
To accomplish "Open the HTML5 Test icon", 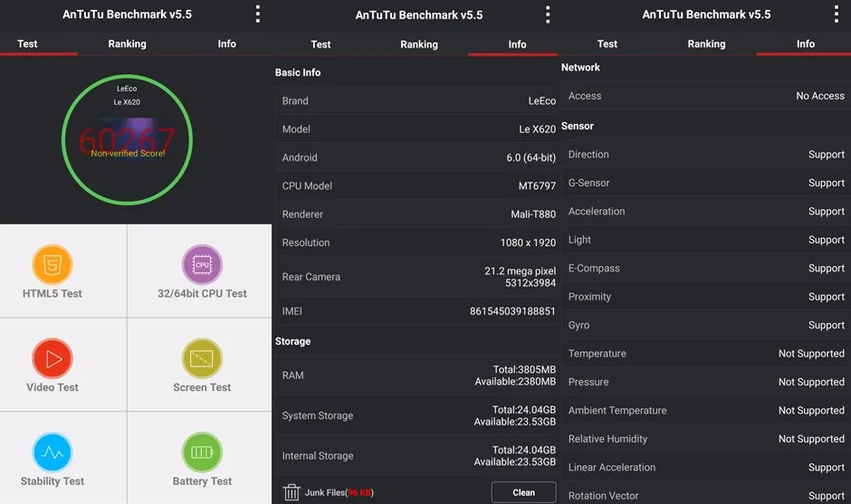I will [53, 265].
